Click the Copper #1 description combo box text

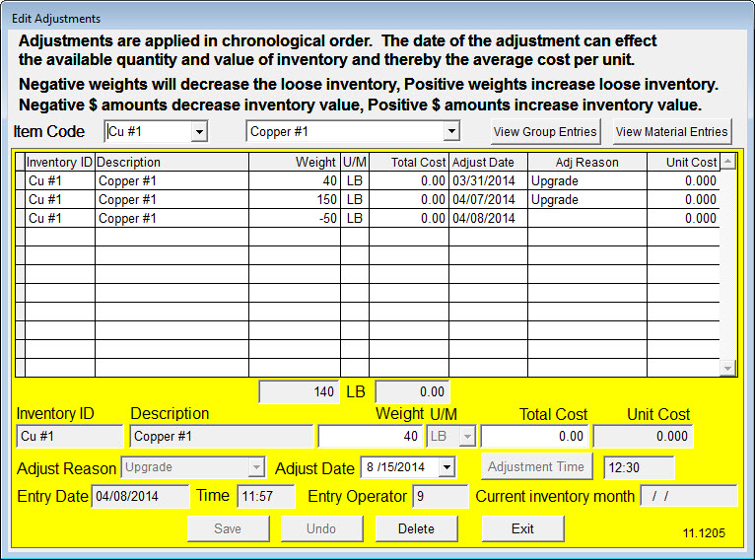pyautogui.click(x=279, y=131)
